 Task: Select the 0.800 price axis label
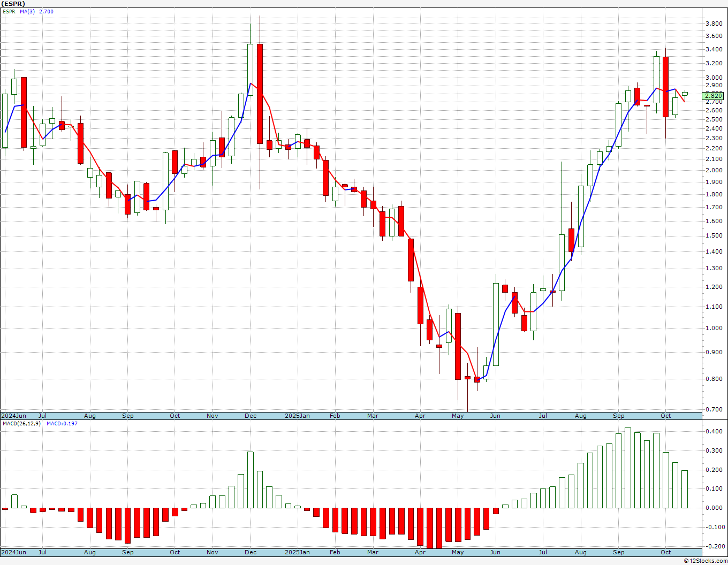[x=714, y=379]
